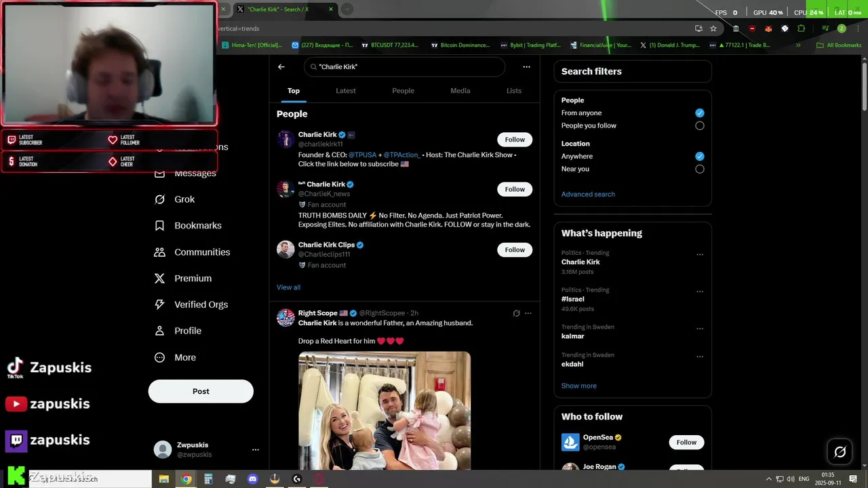868x488 pixels.
Task: Open Right Scope post family photo
Action: (384, 411)
